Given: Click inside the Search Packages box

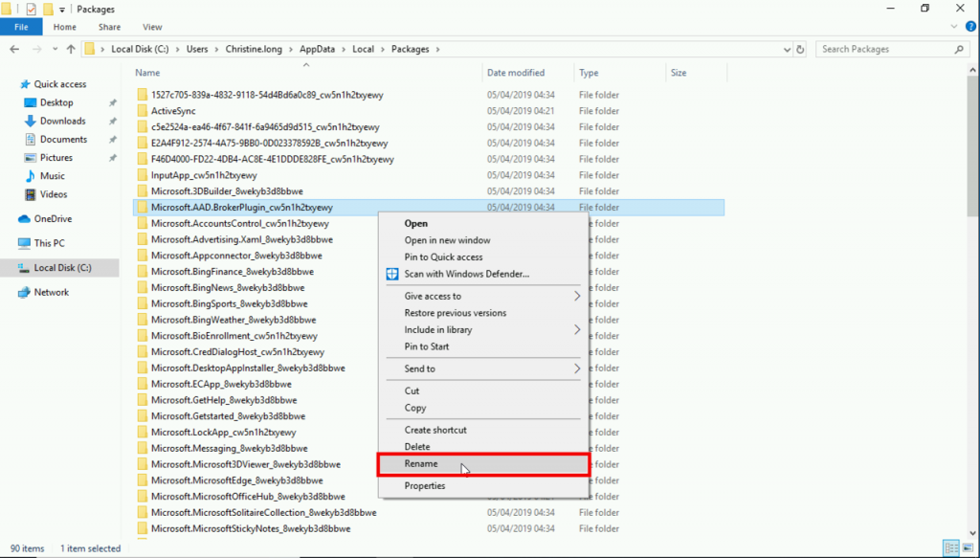Looking at the screenshot, I should coord(880,49).
